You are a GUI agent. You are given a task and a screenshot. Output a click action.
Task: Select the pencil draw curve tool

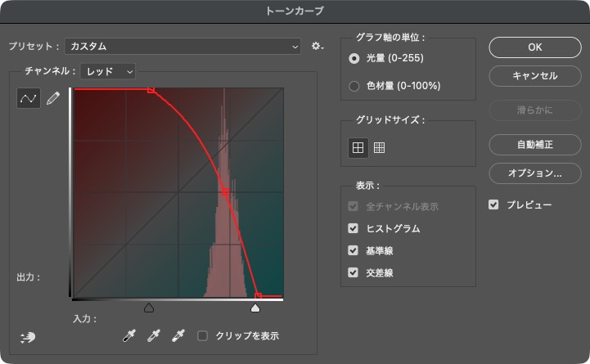click(x=53, y=98)
